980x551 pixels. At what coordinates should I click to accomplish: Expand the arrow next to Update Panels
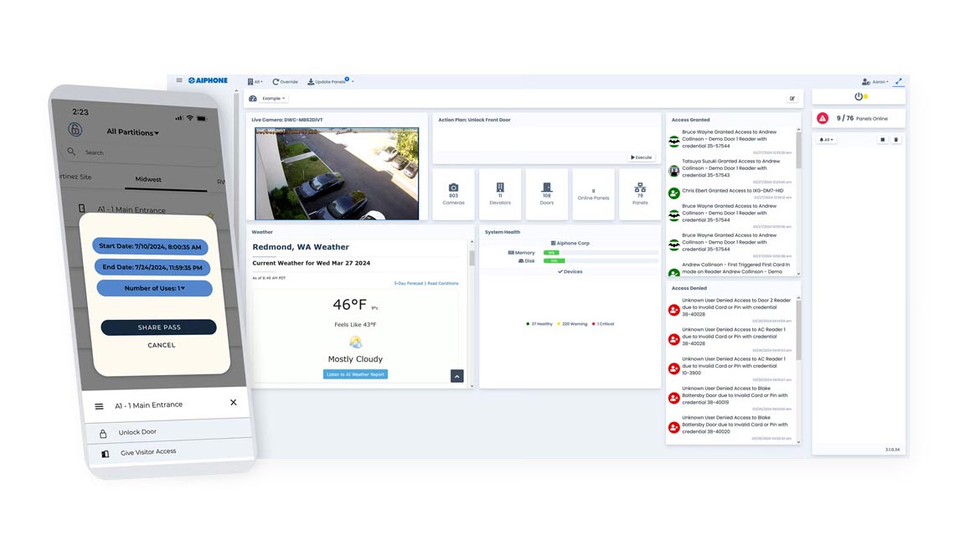353,82
